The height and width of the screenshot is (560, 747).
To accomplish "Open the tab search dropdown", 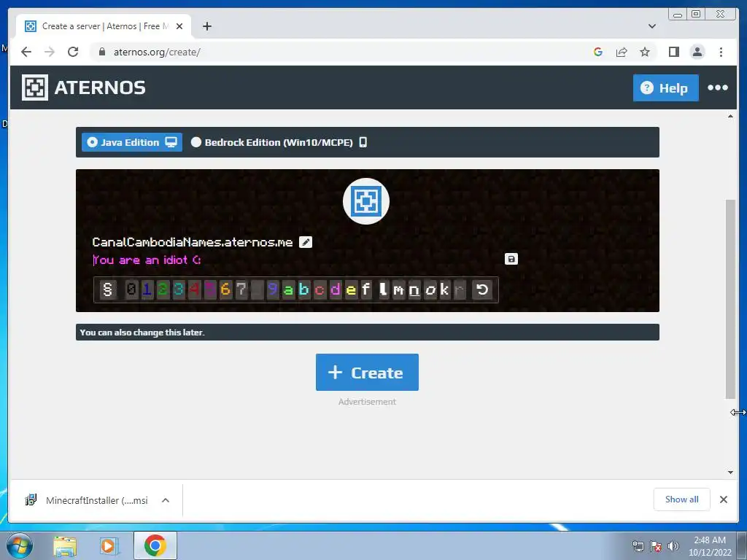I will click(x=652, y=26).
